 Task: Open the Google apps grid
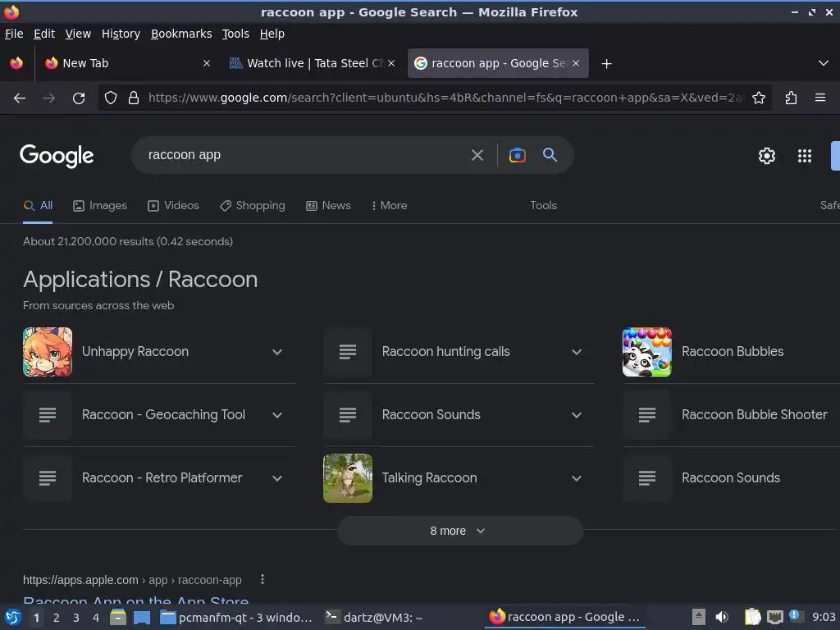click(x=805, y=156)
